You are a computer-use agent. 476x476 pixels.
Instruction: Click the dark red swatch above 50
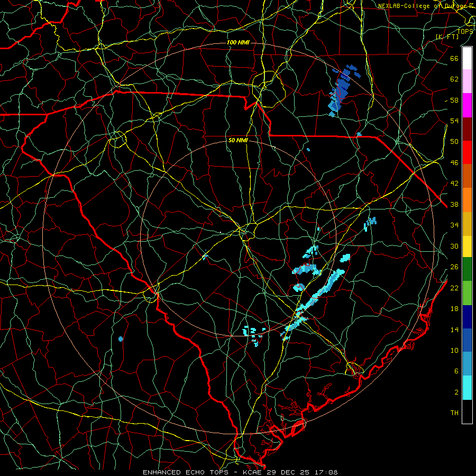(467, 129)
